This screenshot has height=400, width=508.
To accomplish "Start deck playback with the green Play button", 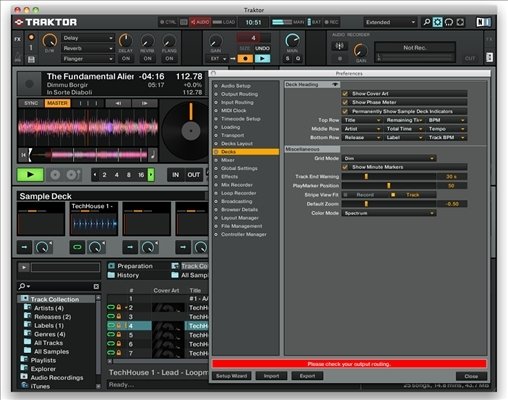I will pos(30,174).
